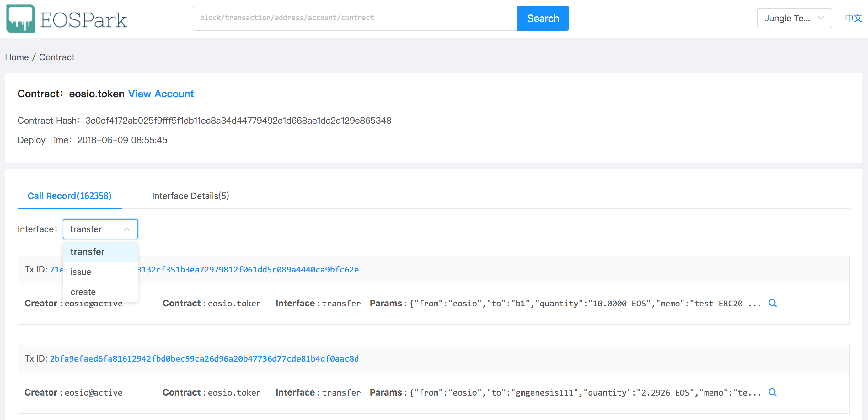Focus the block/transaction search field
Image resolution: width=868 pixels, height=420 pixels.
click(355, 18)
